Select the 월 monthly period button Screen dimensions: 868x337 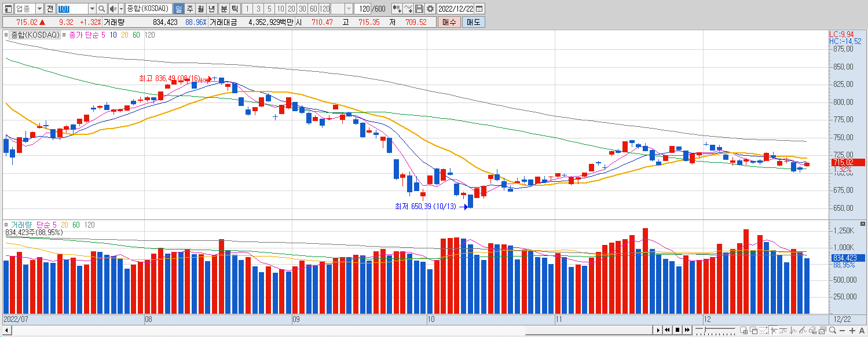click(201, 9)
